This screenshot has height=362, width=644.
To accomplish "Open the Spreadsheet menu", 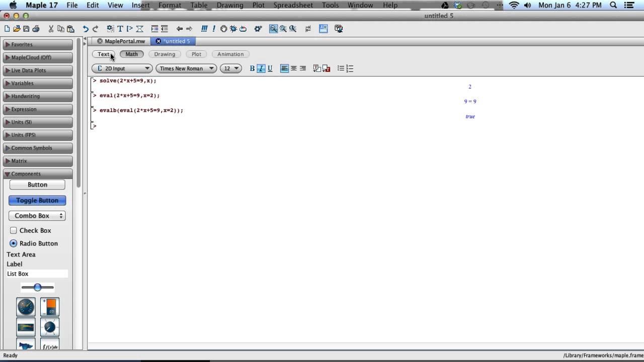I will (x=293, y=5).
